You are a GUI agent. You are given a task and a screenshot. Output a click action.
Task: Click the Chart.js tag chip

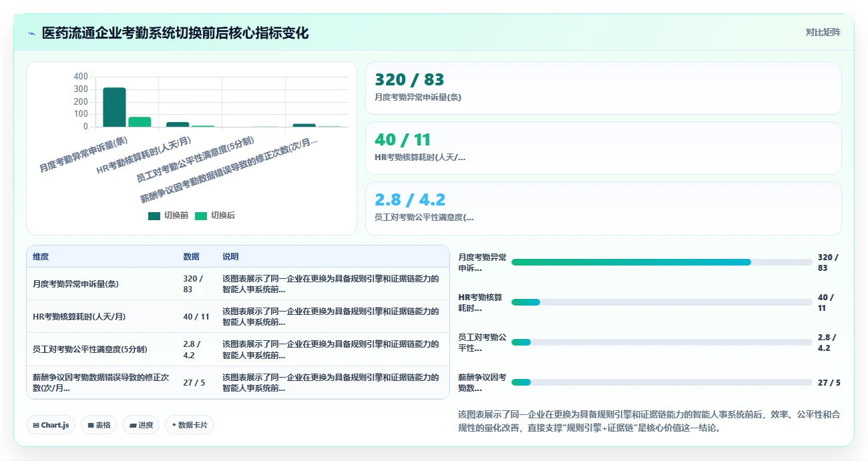click(x=51, y=425)
